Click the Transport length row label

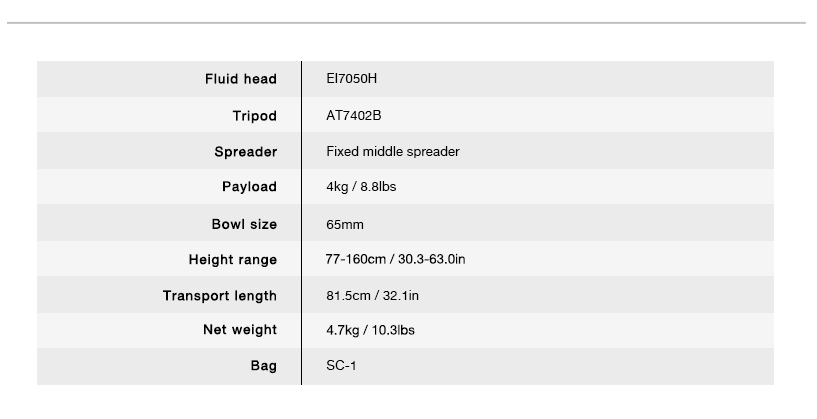(x=220, y=296)
